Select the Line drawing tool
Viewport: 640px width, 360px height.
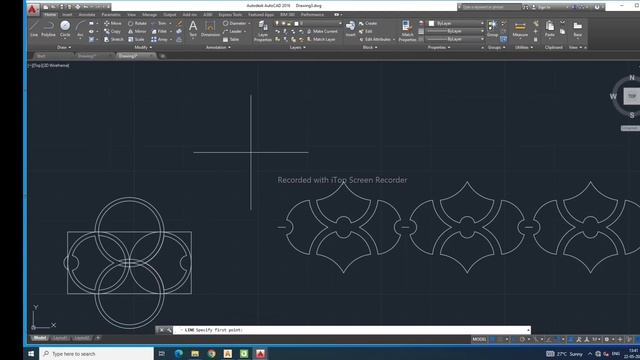(x=34, y=29)
